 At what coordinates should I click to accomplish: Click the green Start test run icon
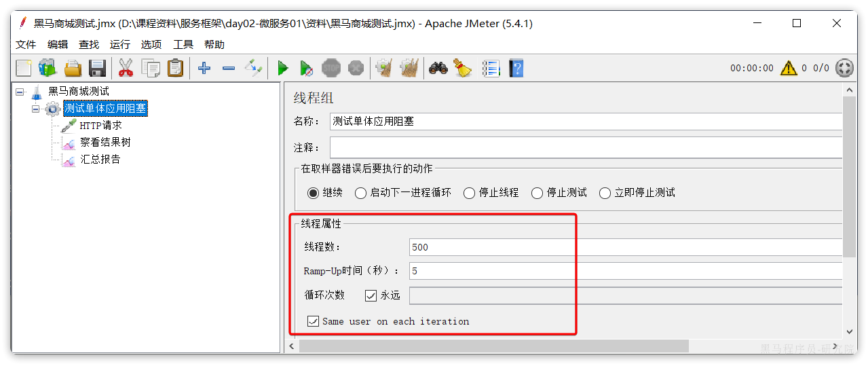click(x=283, y=68)
